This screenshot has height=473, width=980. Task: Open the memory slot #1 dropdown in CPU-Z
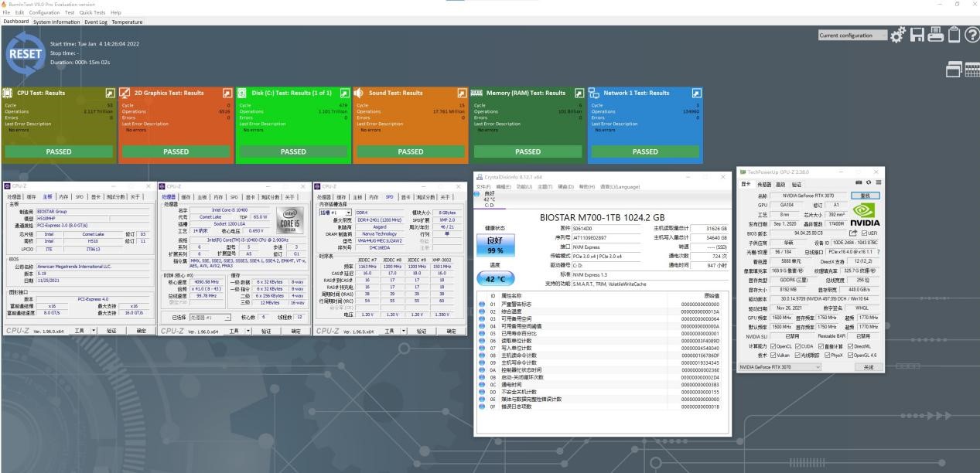tap(336, 213)
